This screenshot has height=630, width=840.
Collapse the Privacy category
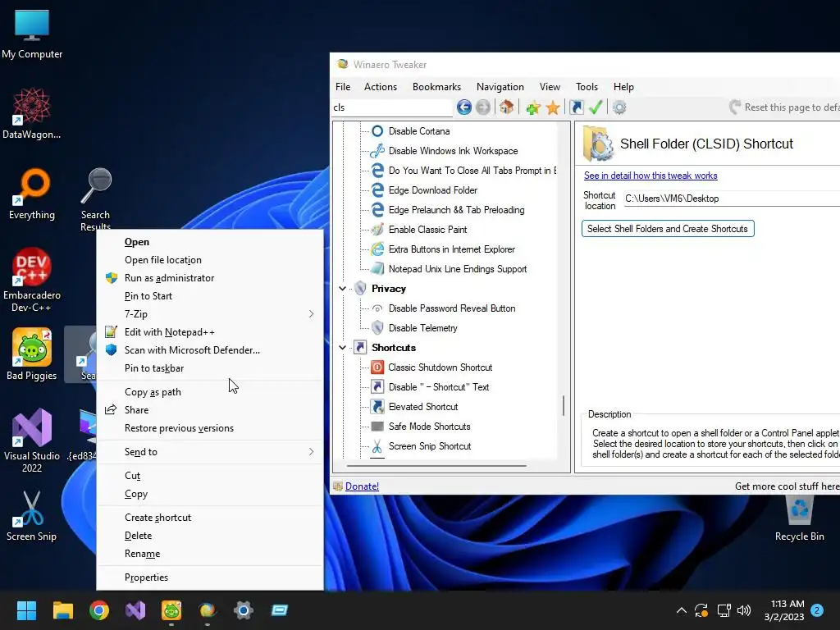342,289
